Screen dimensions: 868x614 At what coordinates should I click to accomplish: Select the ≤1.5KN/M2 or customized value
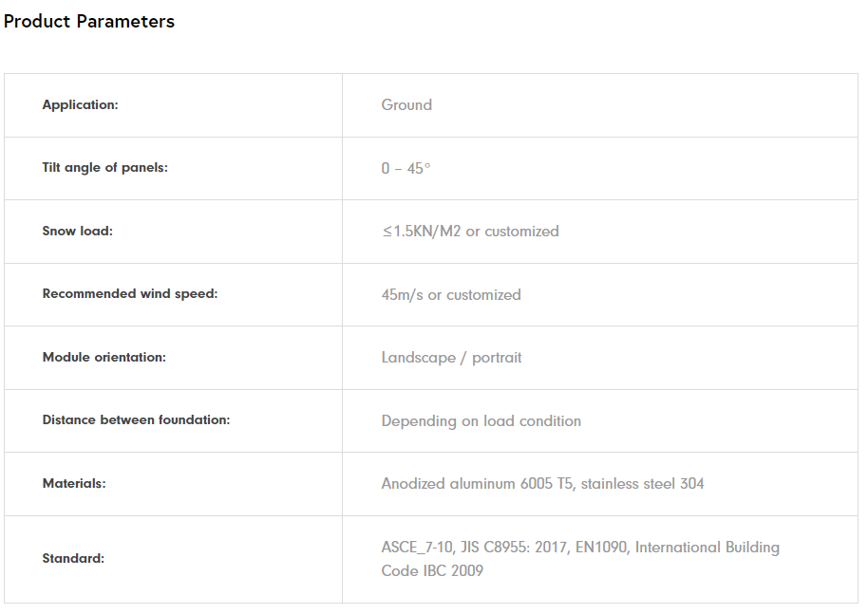click(x=470, y=232)
